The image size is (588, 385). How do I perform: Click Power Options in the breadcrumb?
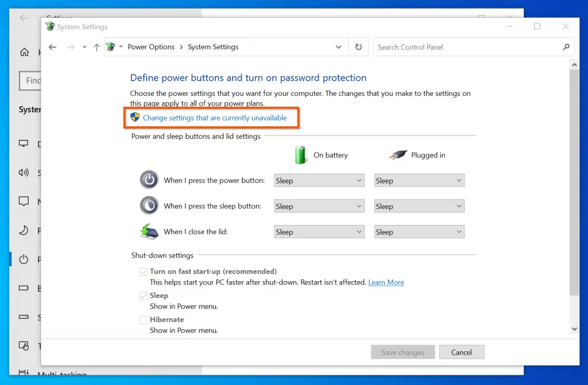click(151, 47)
